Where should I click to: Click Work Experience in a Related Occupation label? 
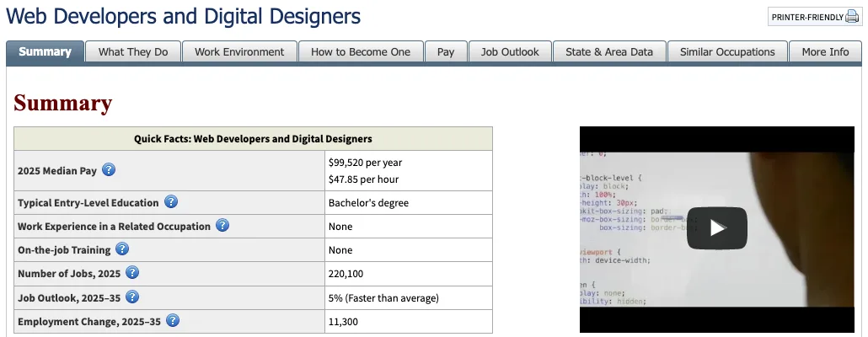(x=114, y=227)
